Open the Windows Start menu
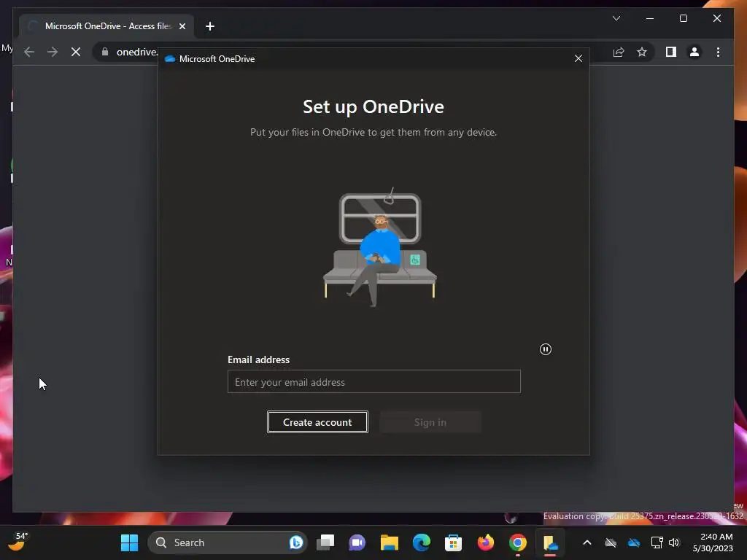Image resolution: width=747 pixels, height=560 pixels. [x=129, y=542]
